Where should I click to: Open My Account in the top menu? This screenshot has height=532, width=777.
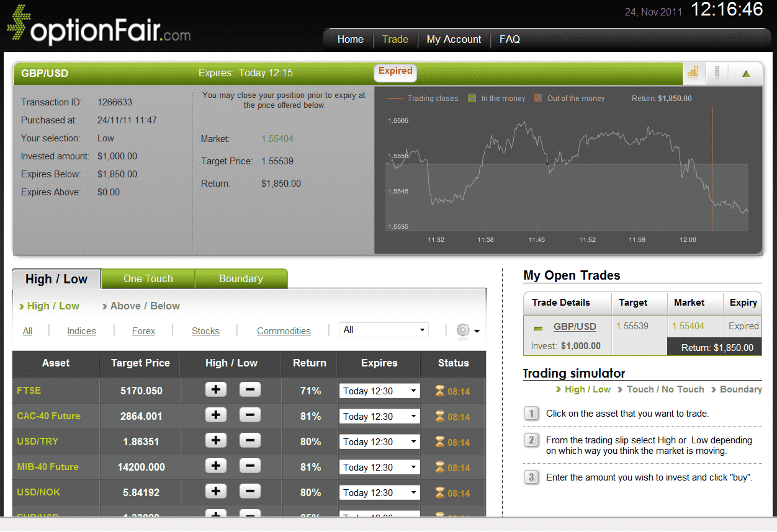pyautogui.click(x=454, y=39)
